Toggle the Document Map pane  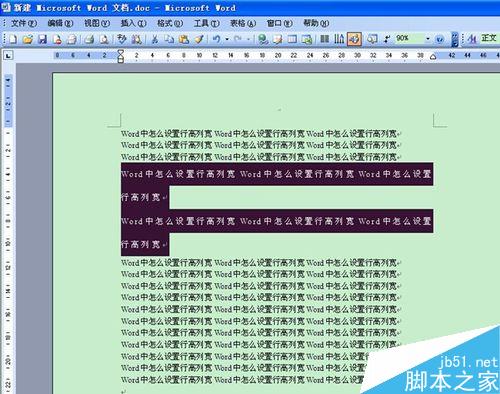372,39
